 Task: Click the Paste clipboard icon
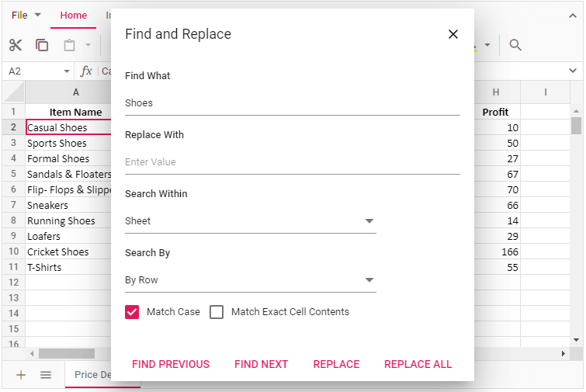[x=69, y=45]
